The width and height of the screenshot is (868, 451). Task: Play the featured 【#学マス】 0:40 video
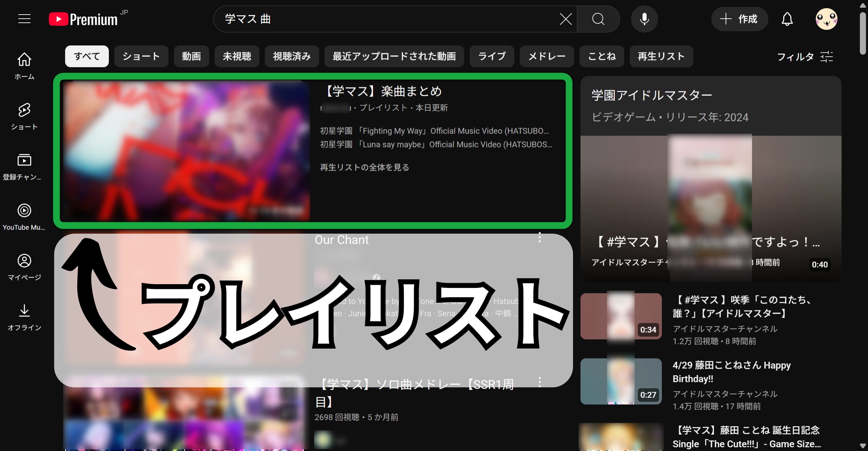(x=711, y=208)
